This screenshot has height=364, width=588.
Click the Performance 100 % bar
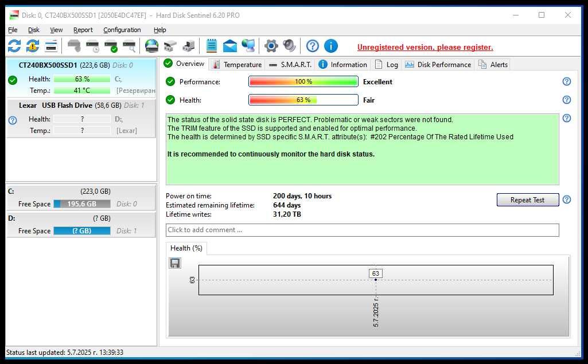point(303,81)
